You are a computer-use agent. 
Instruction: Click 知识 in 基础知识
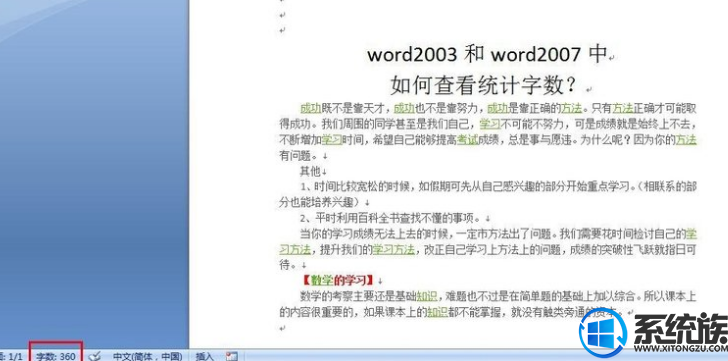426,296
